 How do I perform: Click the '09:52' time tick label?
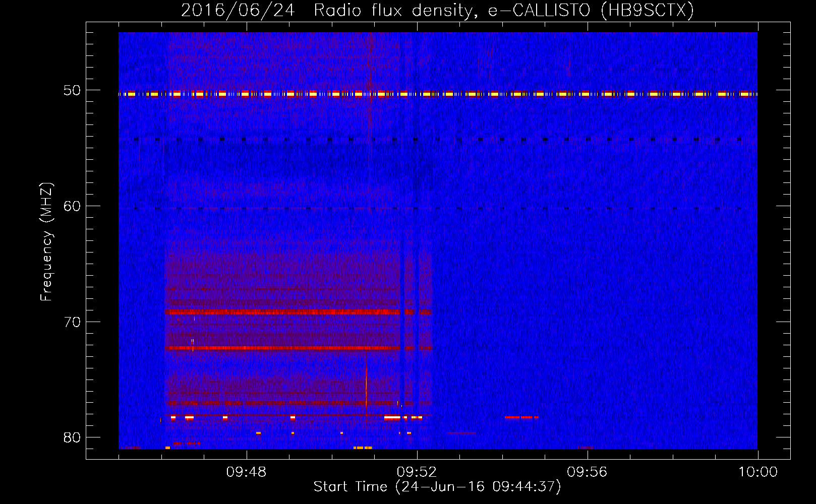[x=417, y=472]
